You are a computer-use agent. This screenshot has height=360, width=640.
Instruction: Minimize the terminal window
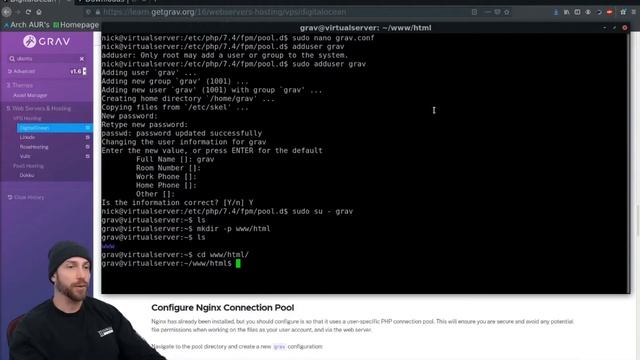[604, 28]
